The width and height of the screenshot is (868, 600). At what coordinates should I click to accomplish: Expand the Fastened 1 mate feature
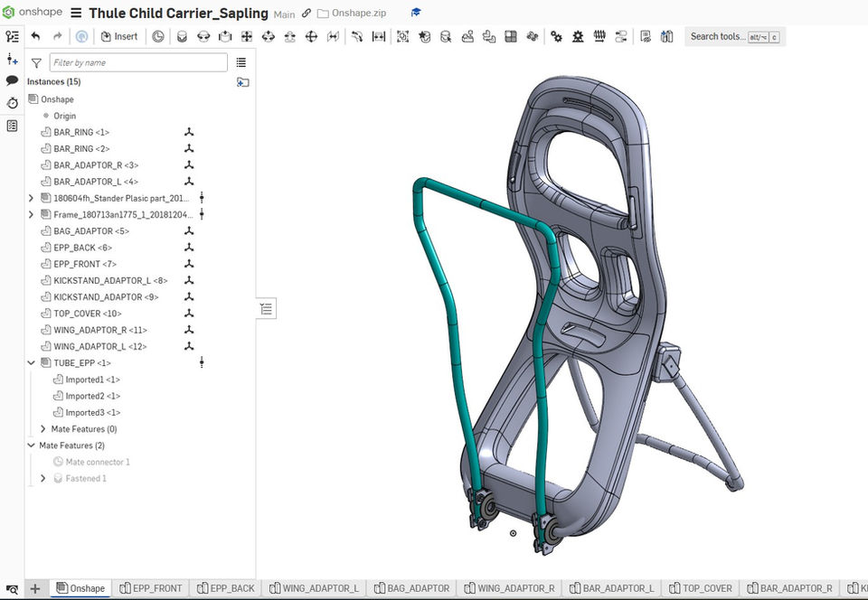pos(43,478)
